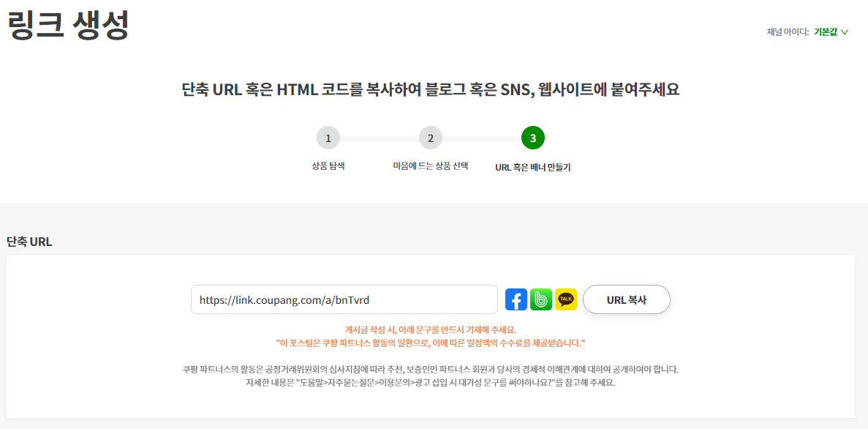
Task: Click the 링크 생성 page heading
Action: coord(68,25)
